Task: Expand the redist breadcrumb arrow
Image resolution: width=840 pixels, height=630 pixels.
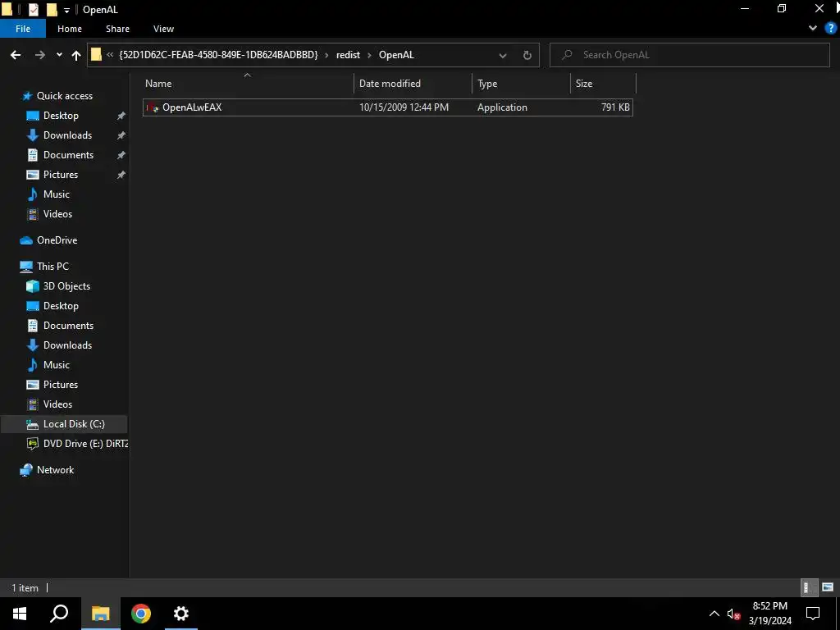Action: (369, 55)
